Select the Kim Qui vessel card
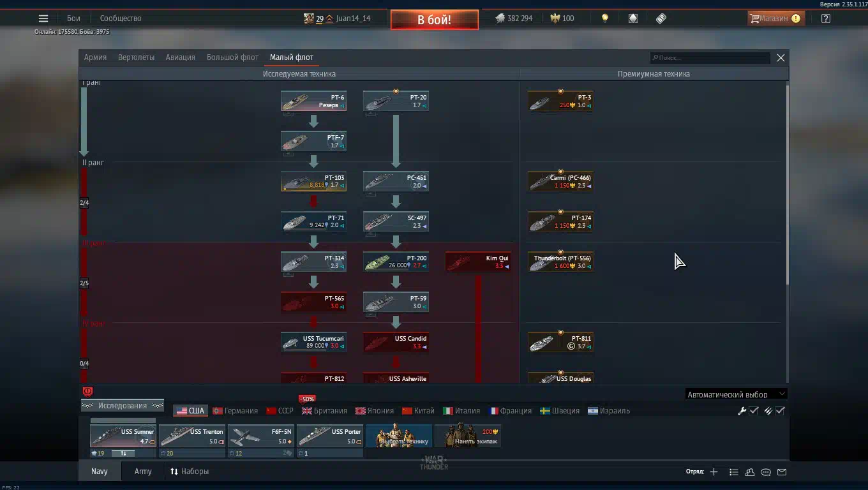 click(x=478, y=262)
